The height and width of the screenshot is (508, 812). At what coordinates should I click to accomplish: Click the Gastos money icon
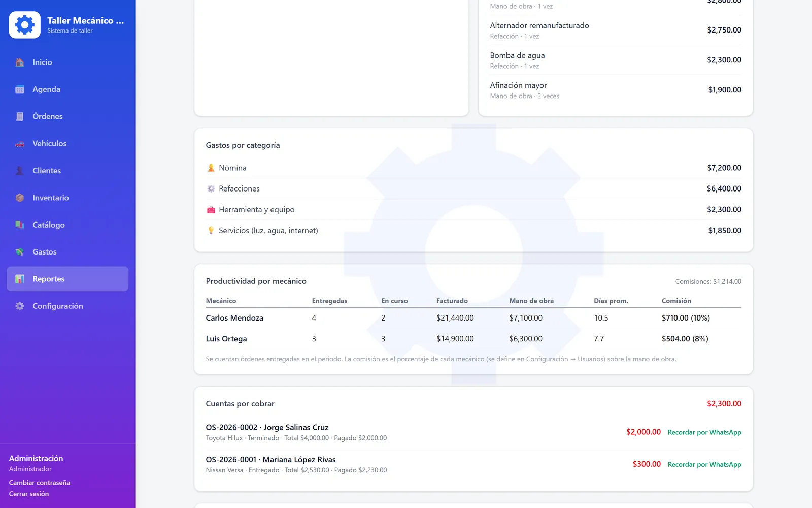click(x=20, y=252)
